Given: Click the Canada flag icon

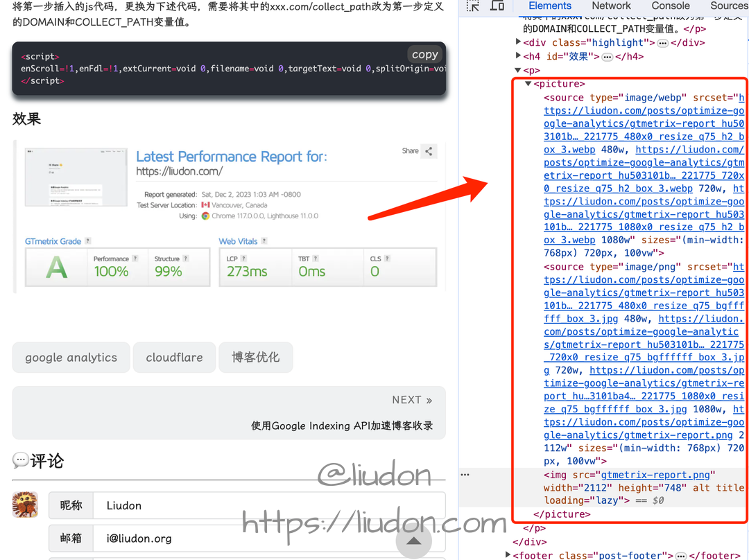Looking at the screenshot, I should pyautogui.click(x=205, y=205).
